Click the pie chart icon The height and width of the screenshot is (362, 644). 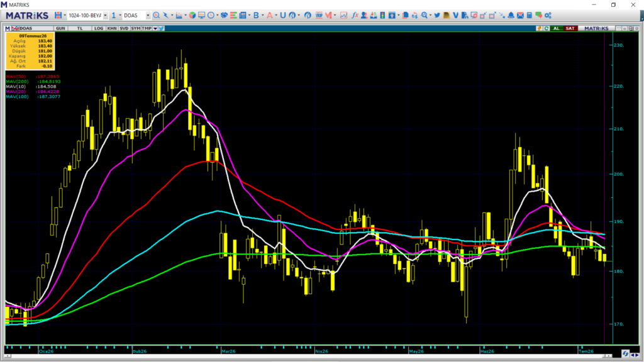coord(192,15)
